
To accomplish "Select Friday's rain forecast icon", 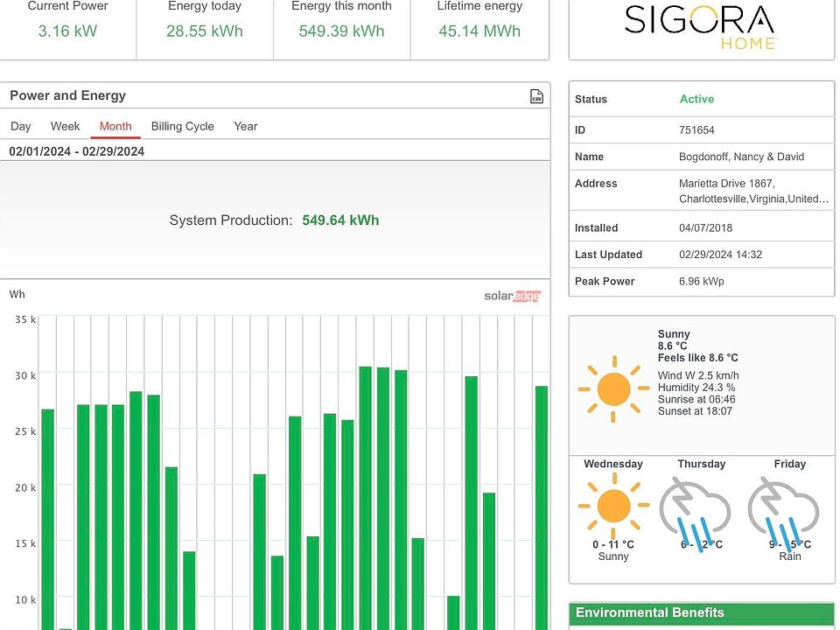I will 785,508.
